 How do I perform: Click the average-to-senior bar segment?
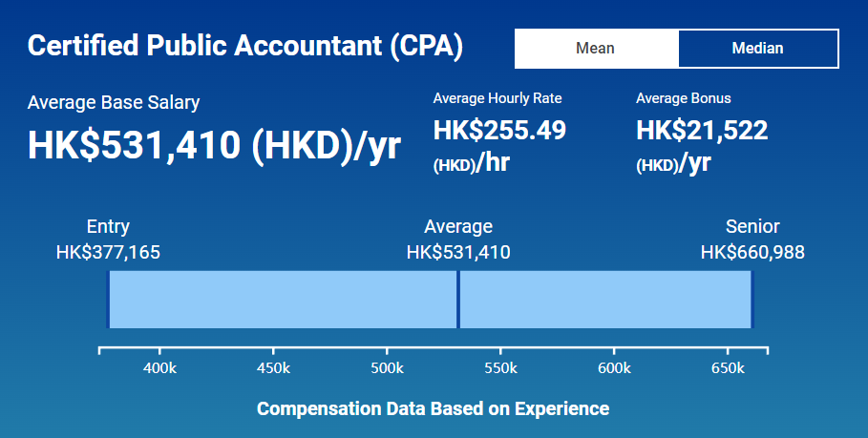pos(605,300)
